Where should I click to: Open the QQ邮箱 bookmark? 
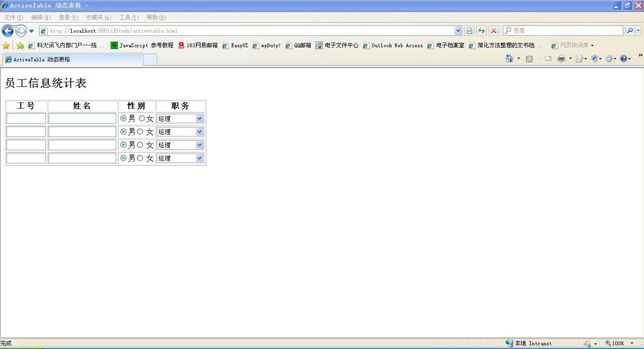tap(298, 45)
